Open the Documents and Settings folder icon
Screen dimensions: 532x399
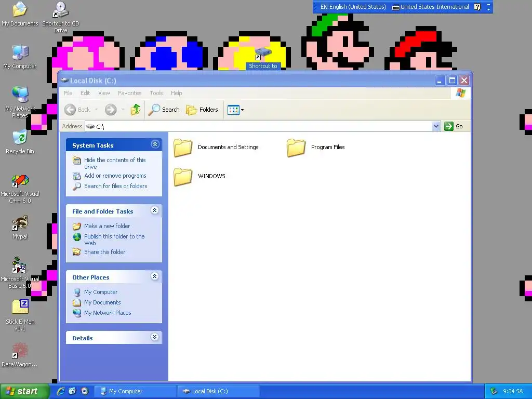click(x=183, y=148)
